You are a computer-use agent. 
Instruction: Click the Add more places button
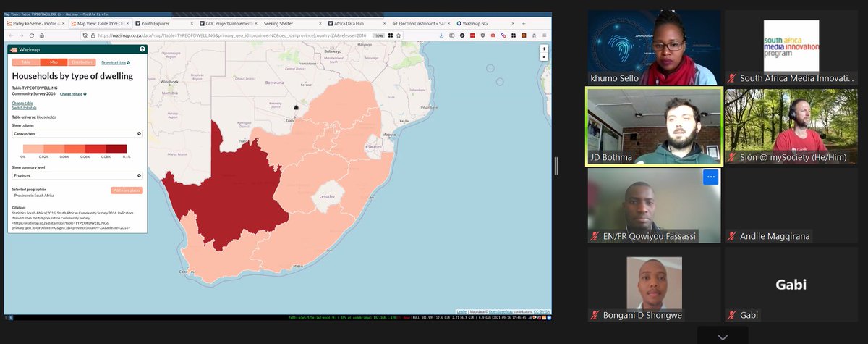click(x=127, y=190)
